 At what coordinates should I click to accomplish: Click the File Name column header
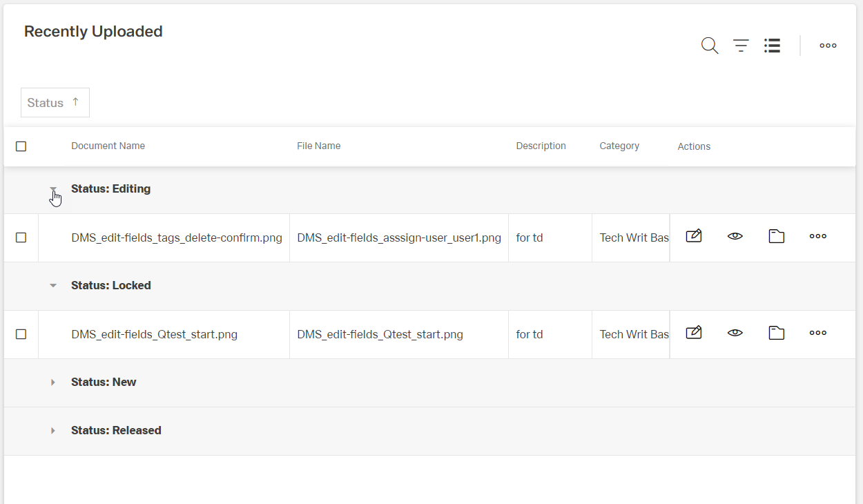tap(318, 146)
